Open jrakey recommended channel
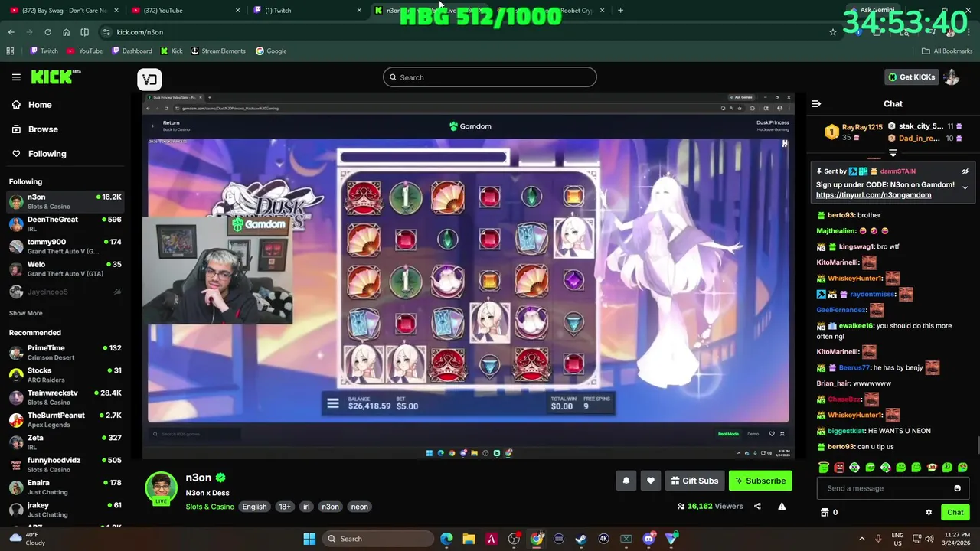This screenshot has width=980, height=551. 66,510
